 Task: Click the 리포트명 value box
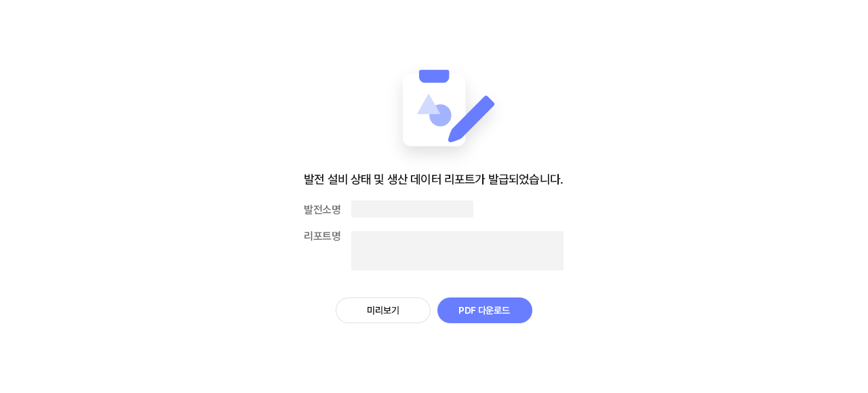coord(457,251)
